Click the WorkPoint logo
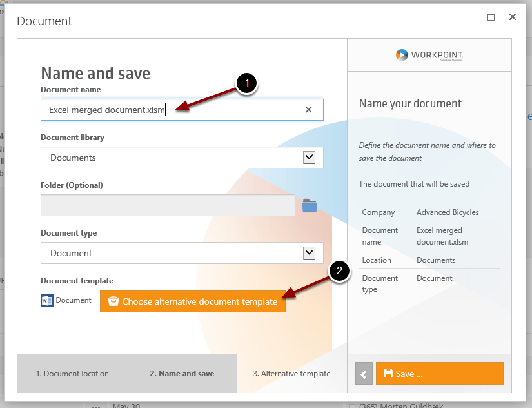This screenshot has width=532, height=408. click(x=429, y=55)
